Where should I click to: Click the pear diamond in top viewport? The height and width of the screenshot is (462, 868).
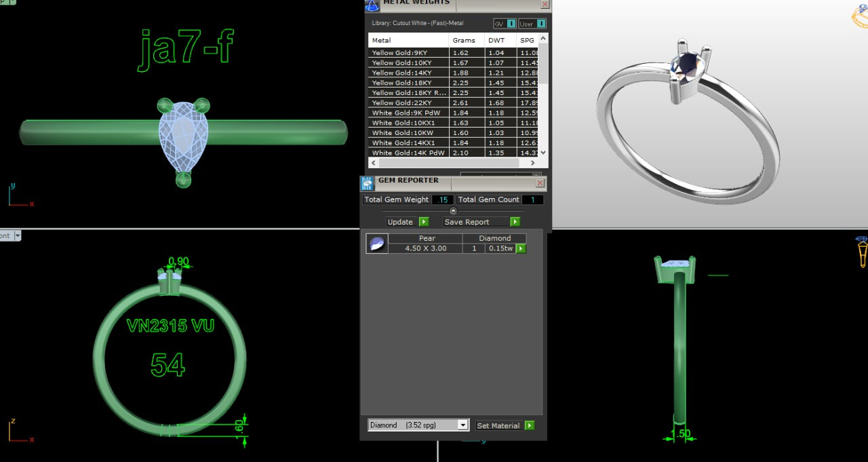pyautogui.click(x=182, y=137)
